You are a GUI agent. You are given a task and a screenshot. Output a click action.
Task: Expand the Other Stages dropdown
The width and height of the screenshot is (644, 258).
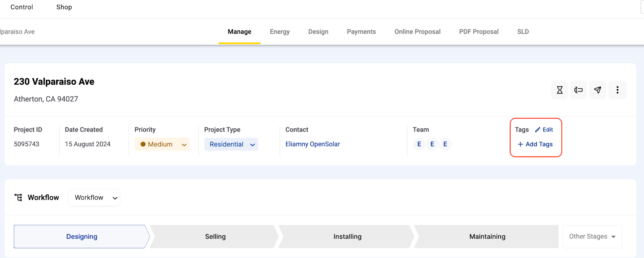(592, 237)
